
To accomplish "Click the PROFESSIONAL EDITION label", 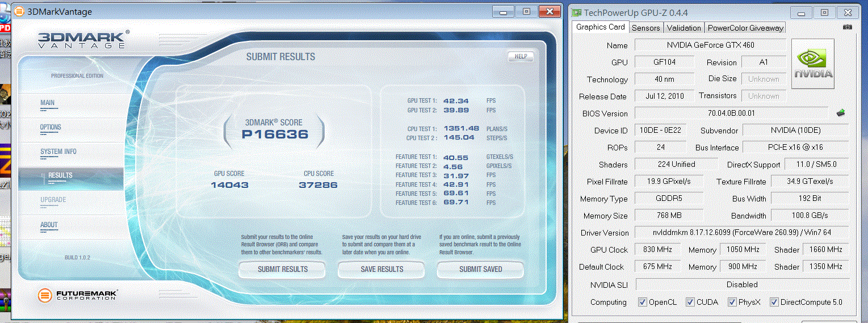I will pyautogui.click(x=77, y=76).
